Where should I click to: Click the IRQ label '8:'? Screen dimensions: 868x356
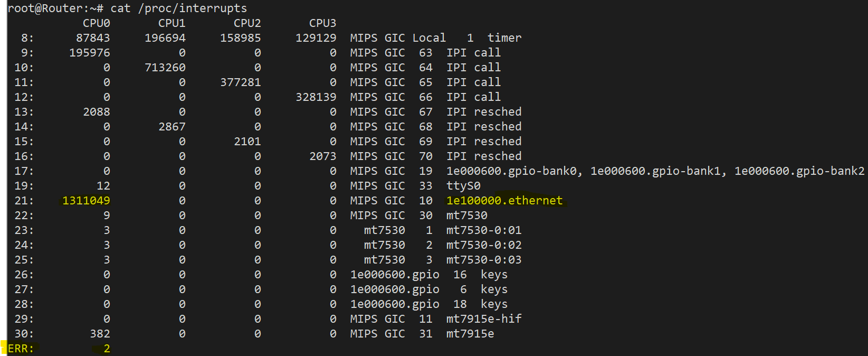[x=27, y=38]
